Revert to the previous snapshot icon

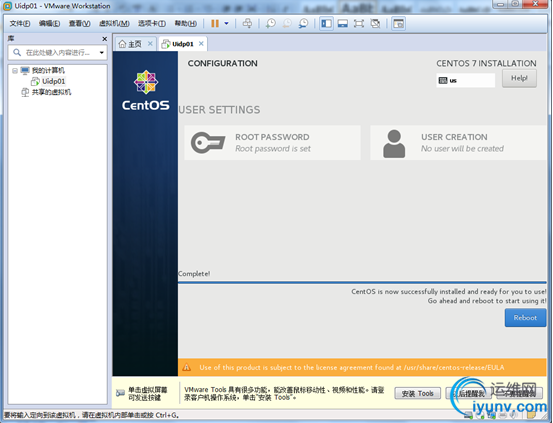(287, 23)
